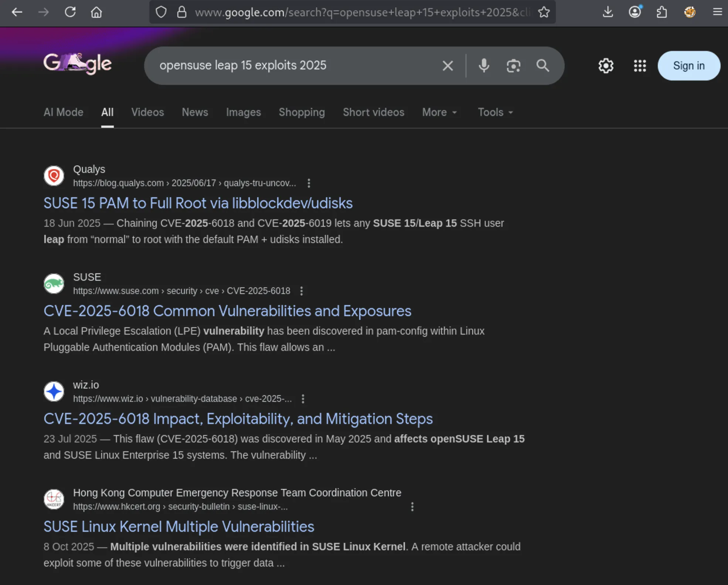
Task: Click the 'wiz.io' site name
Action: point(86,385)
